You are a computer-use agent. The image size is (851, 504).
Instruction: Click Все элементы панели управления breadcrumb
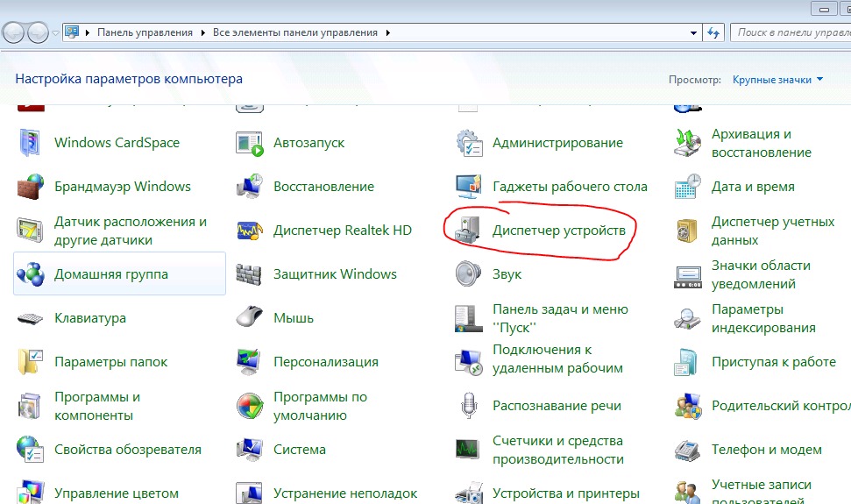pyautogui.click(x=295, y=32)
